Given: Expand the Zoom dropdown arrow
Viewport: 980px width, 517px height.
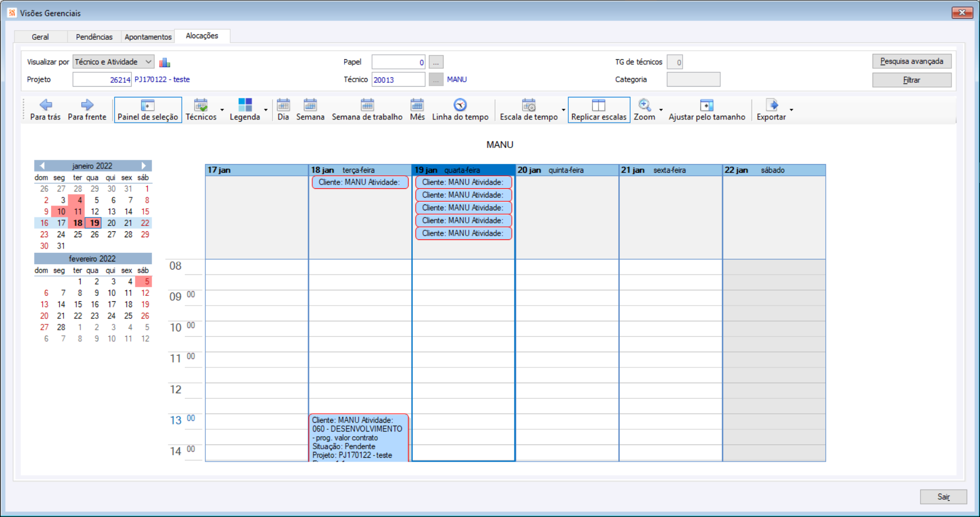Looking at the screenshot, I should [661, 110].
